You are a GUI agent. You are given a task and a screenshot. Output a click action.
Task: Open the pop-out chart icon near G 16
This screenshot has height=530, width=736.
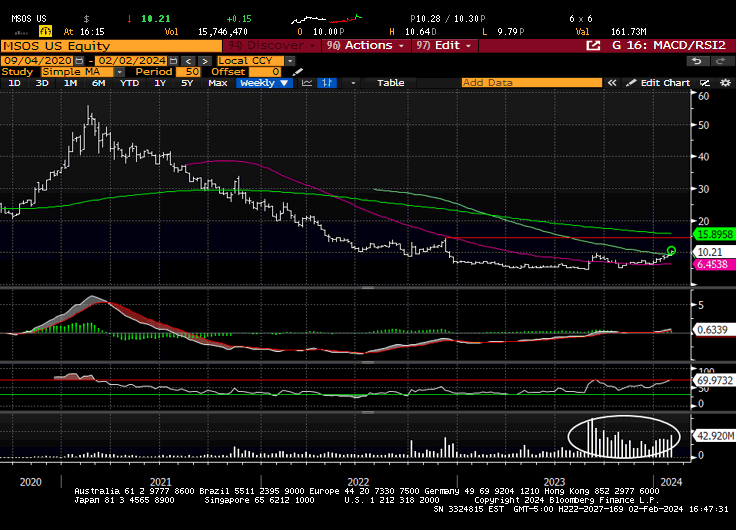point(593,46)
